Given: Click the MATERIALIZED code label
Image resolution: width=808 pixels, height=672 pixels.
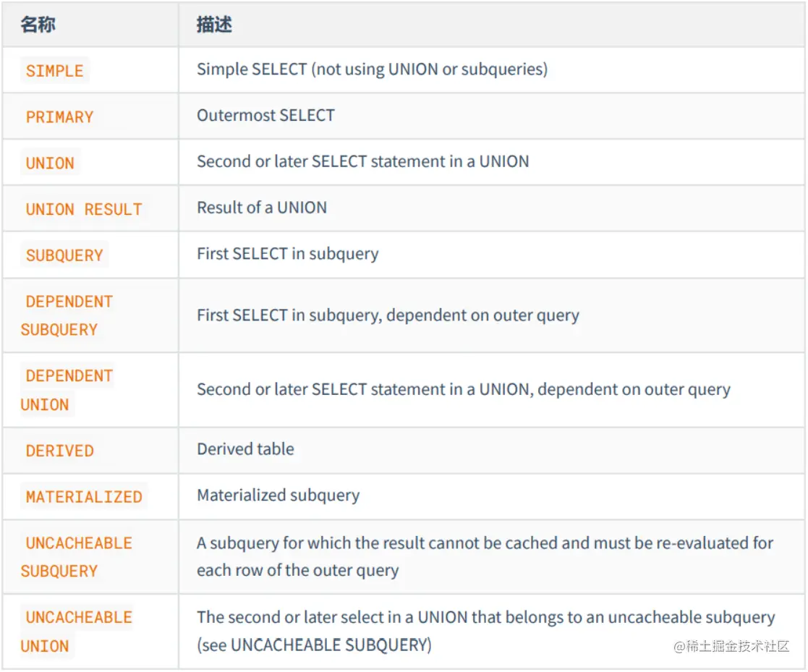Looking at the screenshot, I should coord(84,497).
